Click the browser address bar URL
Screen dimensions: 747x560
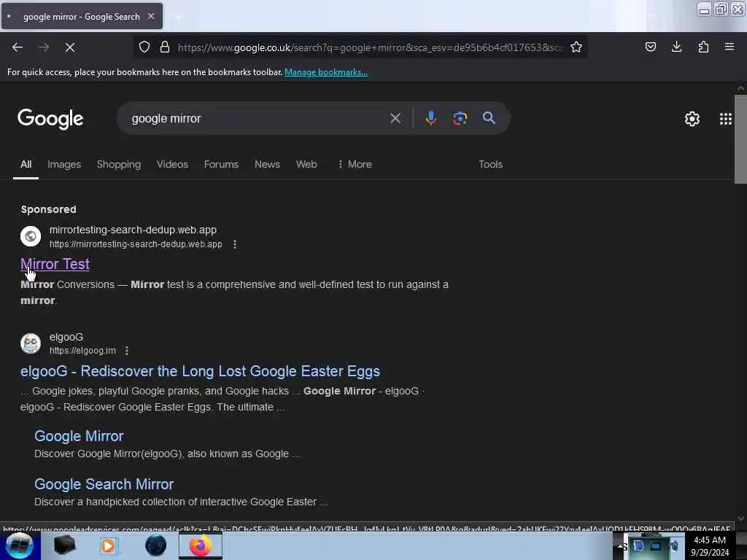point(370,47)
